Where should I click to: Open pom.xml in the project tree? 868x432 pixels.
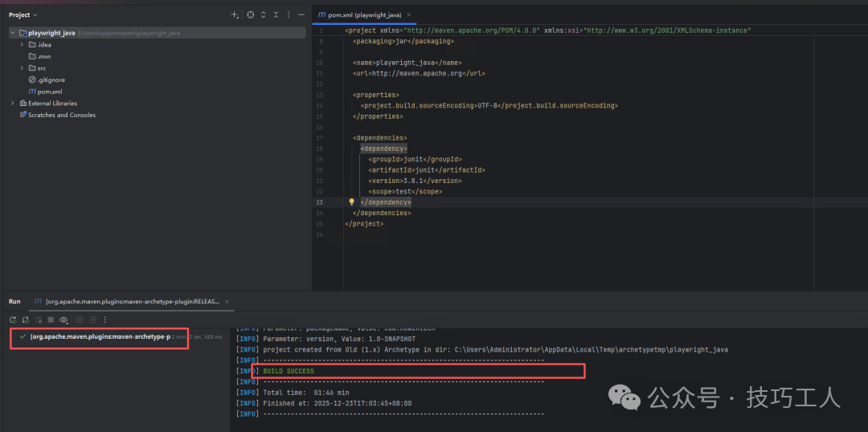coord(49,92)
